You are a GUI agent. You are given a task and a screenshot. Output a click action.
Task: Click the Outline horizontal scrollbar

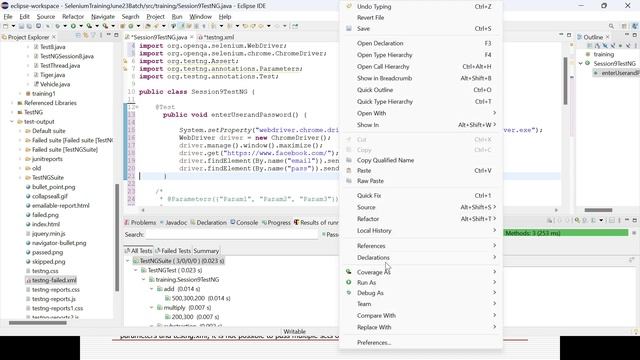[598, 210]
